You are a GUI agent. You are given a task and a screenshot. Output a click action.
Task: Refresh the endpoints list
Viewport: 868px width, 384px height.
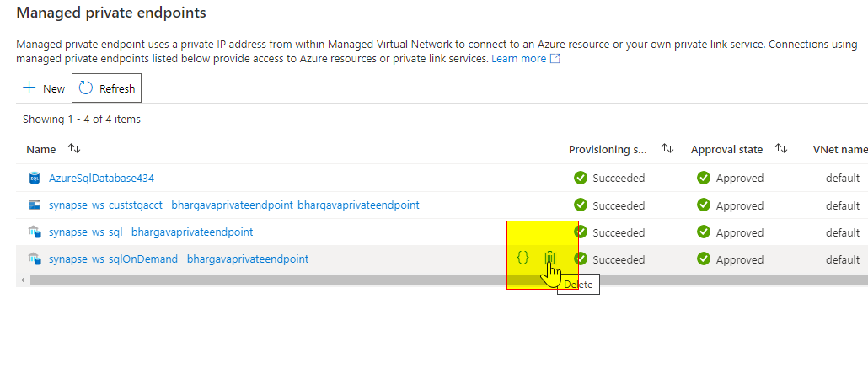[106, 88]
